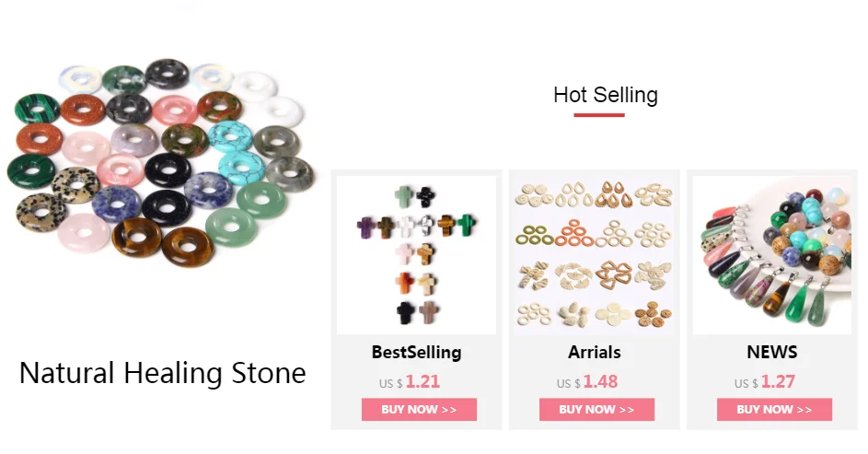Click BUY NOW under BestSelling

pyautogui.click(x=419, y=409)
